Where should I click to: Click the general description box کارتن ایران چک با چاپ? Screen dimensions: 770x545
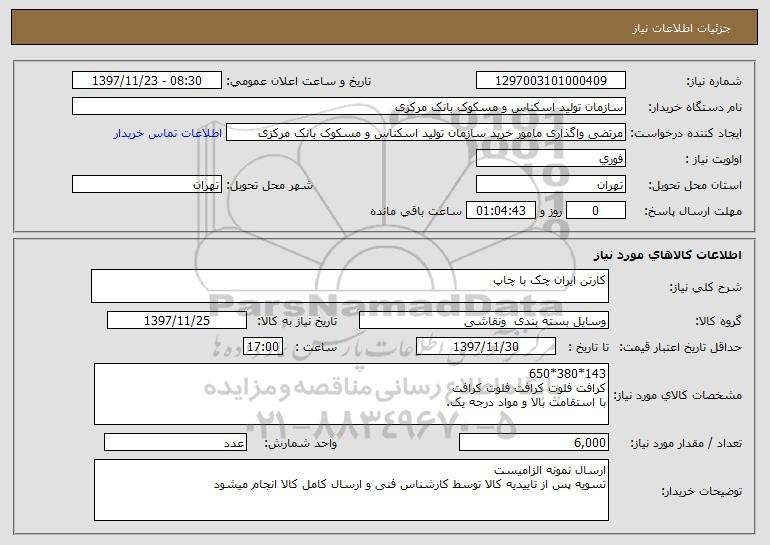(350, 286)
